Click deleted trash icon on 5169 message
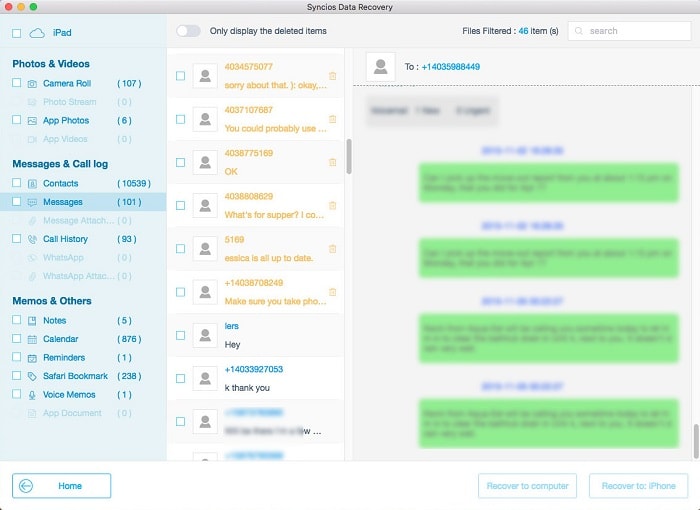The height and width of the screenshot is (510, 700). click(333, 249)
